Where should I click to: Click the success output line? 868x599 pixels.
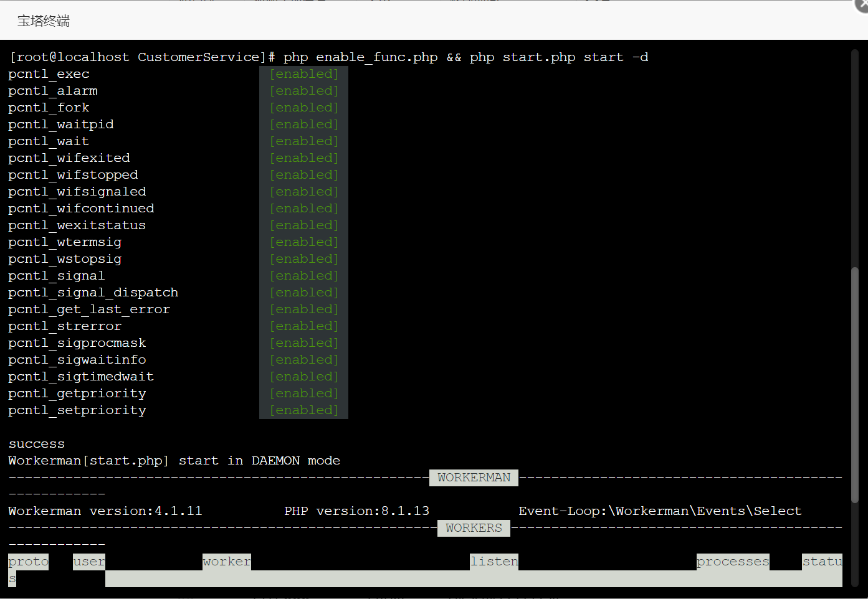(x=37, y=444)
